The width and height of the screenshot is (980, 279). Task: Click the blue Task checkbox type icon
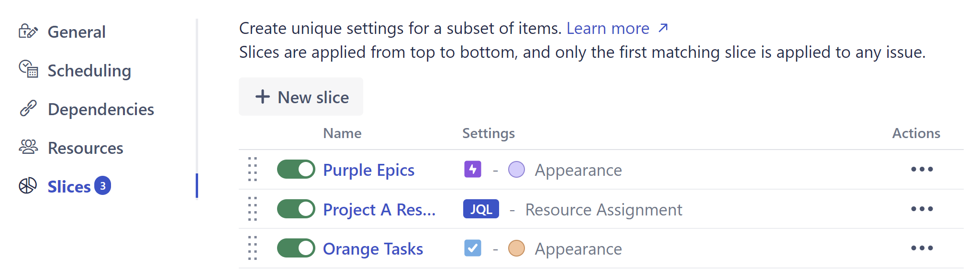click(472, 248)
